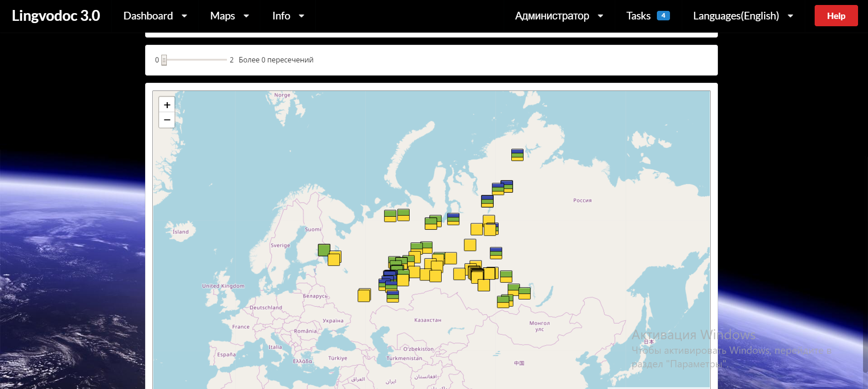Select the solid green marker near Suomi

[x=324, y=250]
